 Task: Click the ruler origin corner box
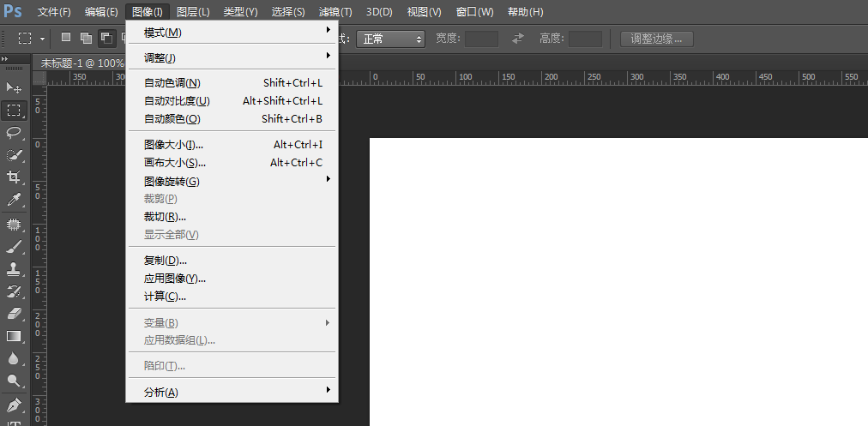pos(39,77)
